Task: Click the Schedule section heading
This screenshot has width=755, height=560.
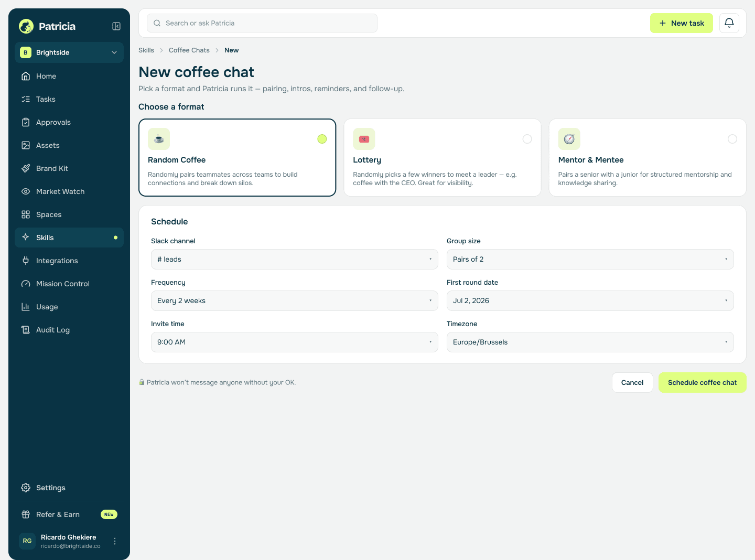Action: coord(169,221)
